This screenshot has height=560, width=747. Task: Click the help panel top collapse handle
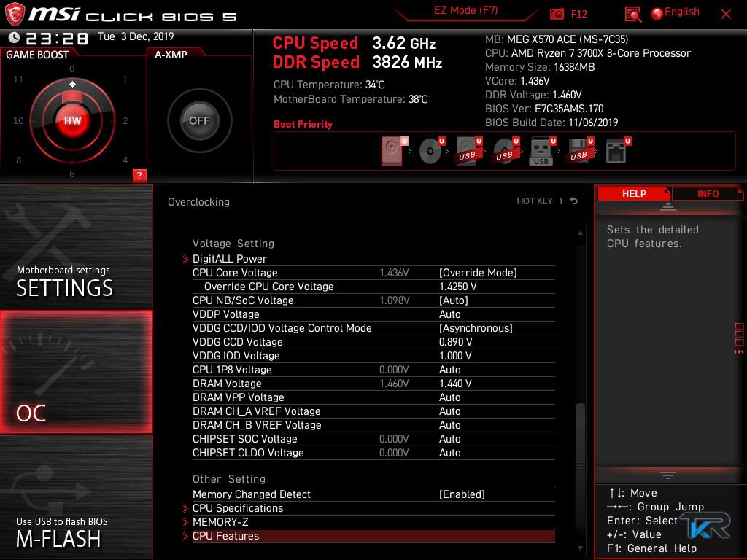tap(667, 207)
